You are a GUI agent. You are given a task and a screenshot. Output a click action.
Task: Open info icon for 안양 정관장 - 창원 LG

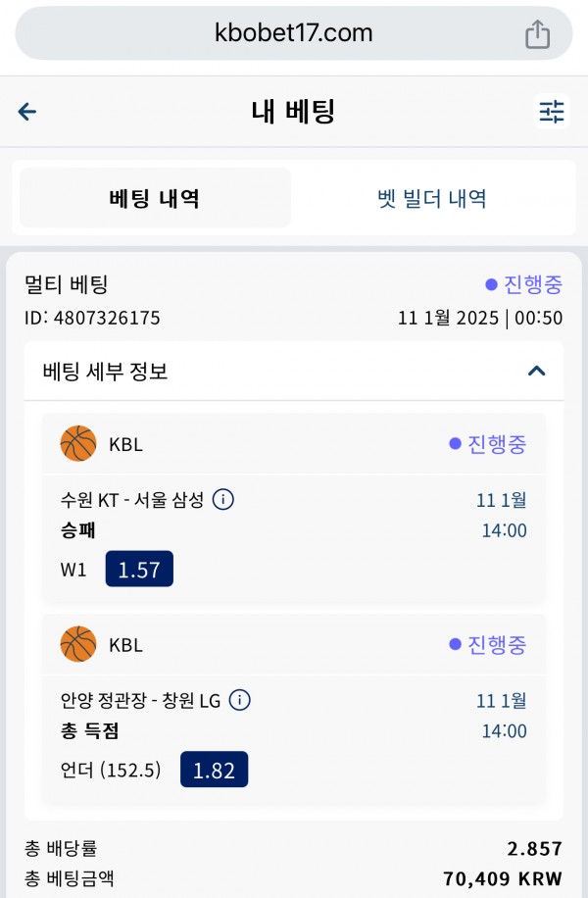pyautogui.click(x=239, y=700)
